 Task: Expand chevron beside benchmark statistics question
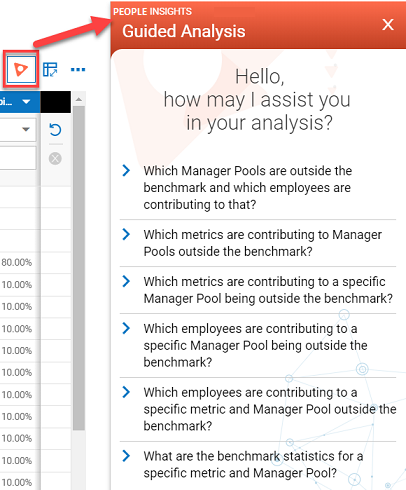(x=126, y=456)
